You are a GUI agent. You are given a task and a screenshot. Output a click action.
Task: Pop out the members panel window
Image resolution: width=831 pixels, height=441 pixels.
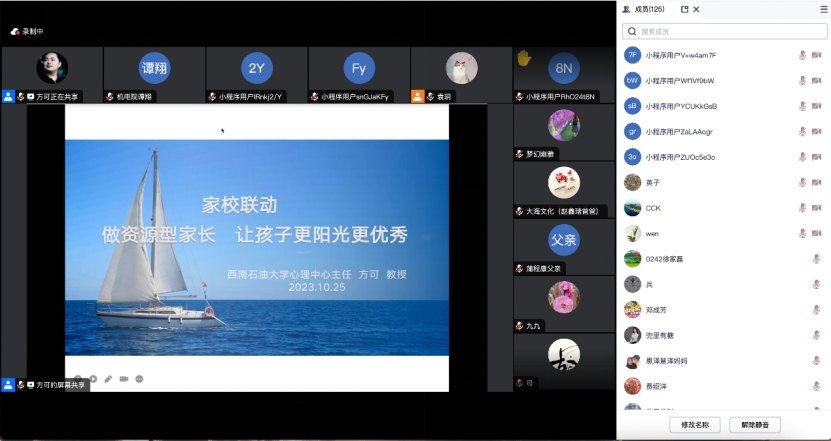685,9
